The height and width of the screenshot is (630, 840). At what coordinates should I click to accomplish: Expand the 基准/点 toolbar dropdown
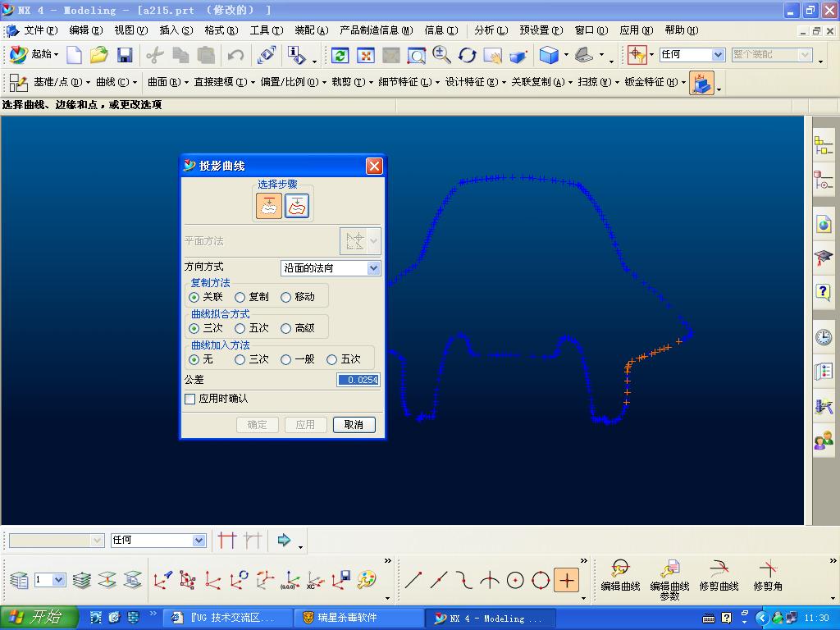[88, 83]
